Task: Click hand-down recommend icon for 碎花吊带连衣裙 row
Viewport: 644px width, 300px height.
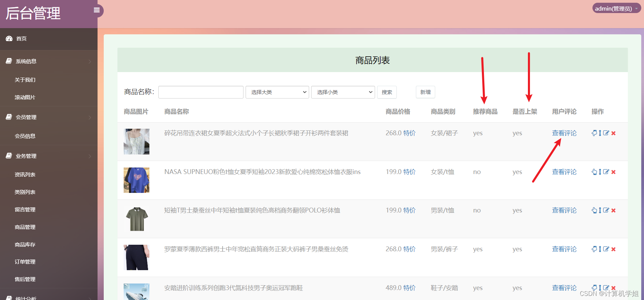Action: [594, 133]
